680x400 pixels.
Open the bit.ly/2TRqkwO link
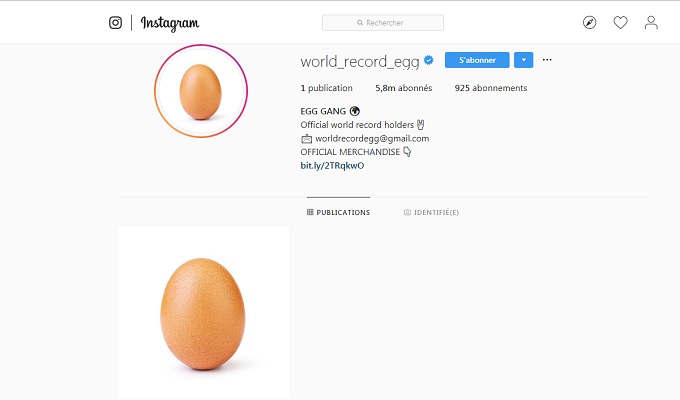coord(332,165)
